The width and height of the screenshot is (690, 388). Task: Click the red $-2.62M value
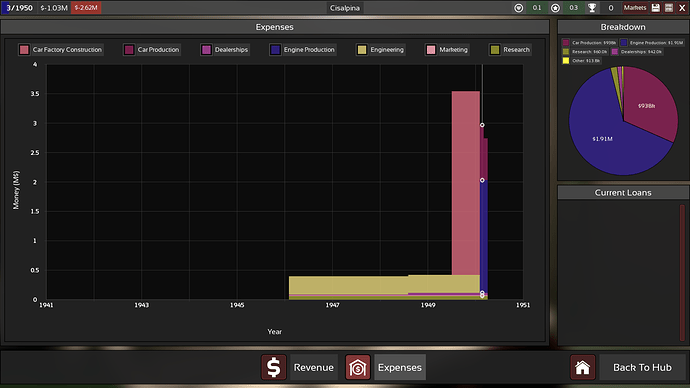86,7
